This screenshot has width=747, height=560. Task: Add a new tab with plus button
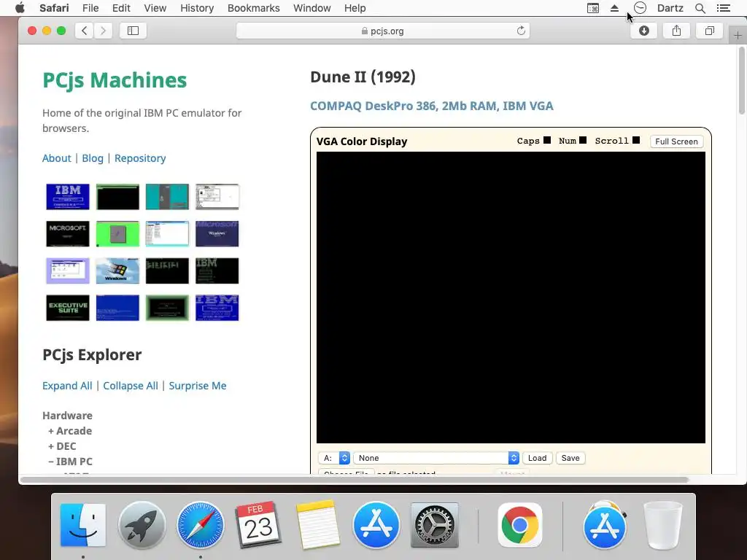[x=738, y=36]
